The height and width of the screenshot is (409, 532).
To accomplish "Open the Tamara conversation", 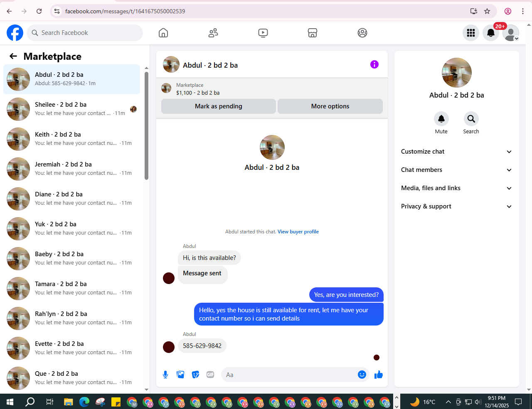I will [x=72, y=289].
